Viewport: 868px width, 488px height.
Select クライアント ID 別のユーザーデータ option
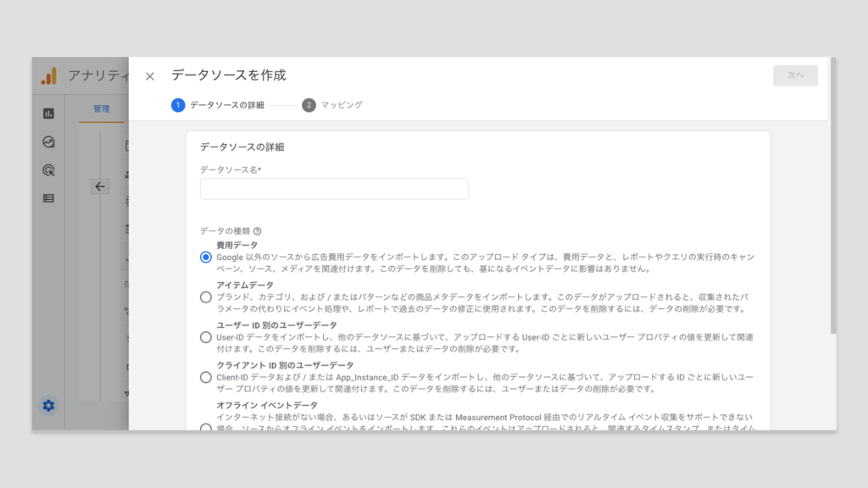206,377
